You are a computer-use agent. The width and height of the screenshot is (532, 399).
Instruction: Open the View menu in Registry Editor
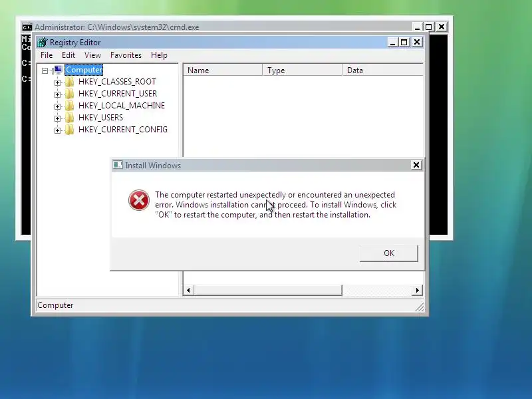tap(92, 55)
